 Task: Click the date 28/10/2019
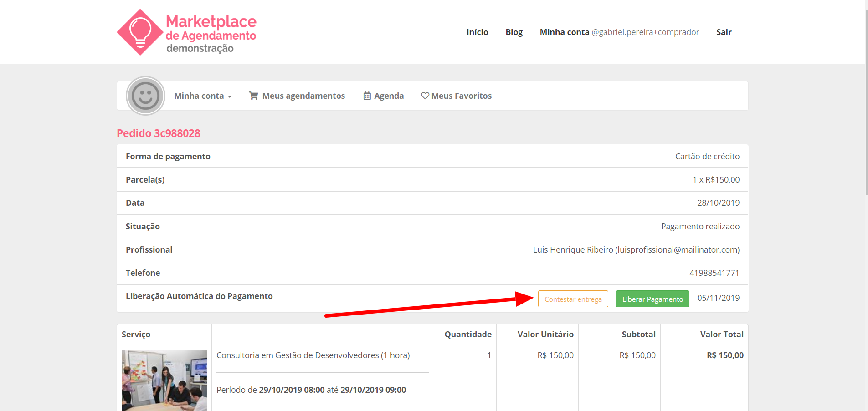click(x=719, y=203)
